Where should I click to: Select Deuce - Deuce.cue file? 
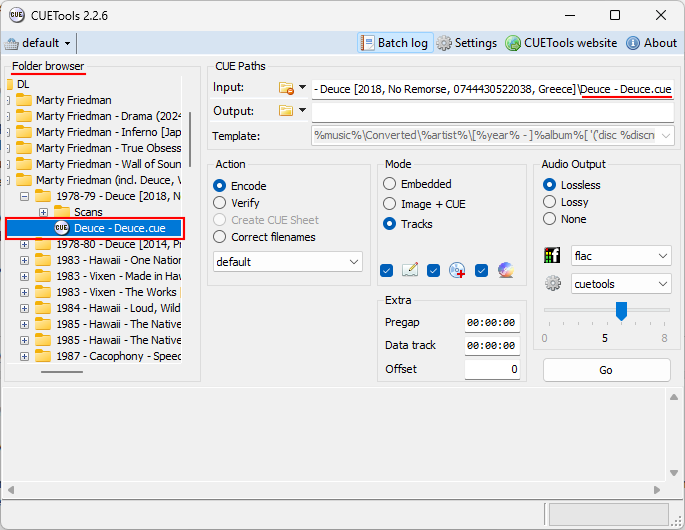120,228
